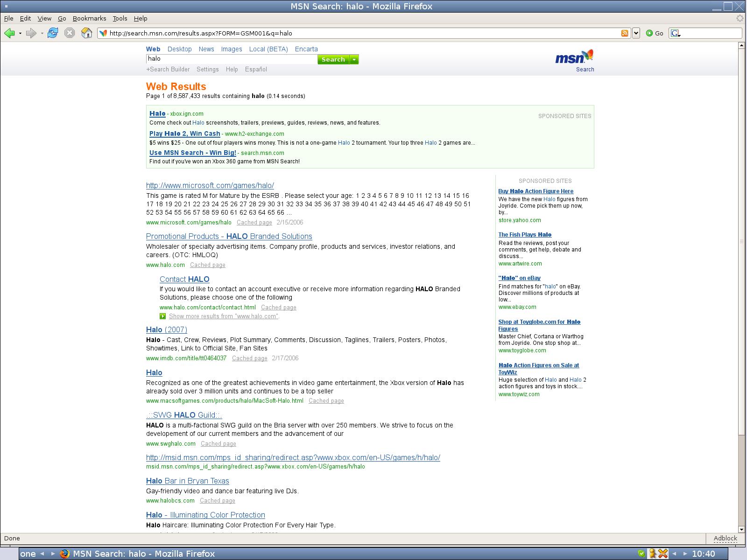Click the vertical scrollbar down arrow
Screen dimensions: 747x560
[741, 529]
